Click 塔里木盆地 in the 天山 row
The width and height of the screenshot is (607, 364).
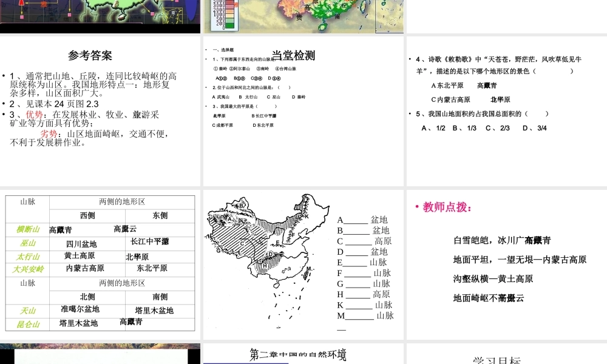pyautogui.click(x=154, y=311)
